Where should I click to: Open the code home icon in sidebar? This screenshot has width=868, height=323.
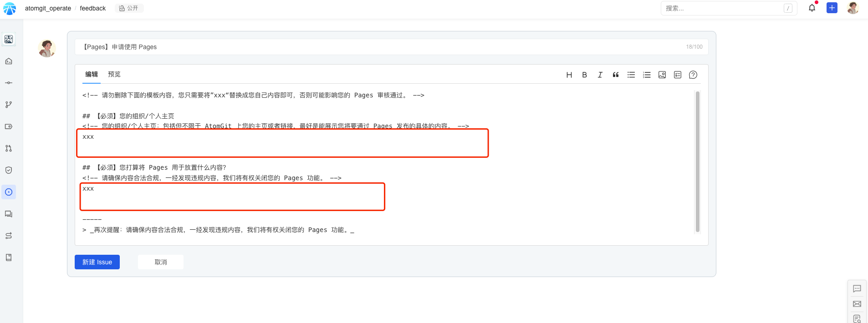[x=9, y=61]
